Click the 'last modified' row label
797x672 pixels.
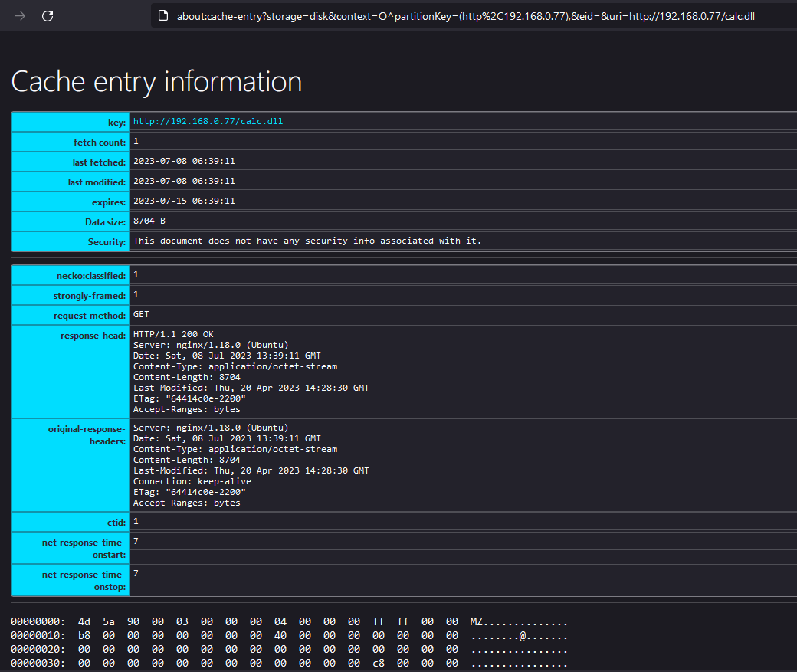pyautogui.click(x=97, y=182)
